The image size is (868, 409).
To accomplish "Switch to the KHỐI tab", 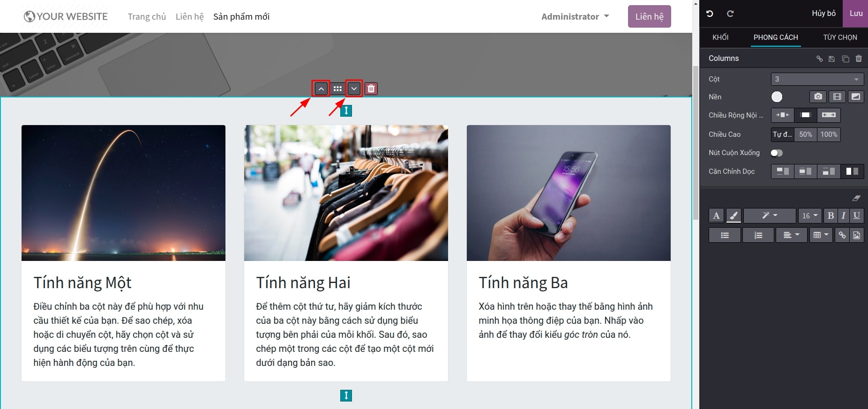I will [x=720, y=37].
